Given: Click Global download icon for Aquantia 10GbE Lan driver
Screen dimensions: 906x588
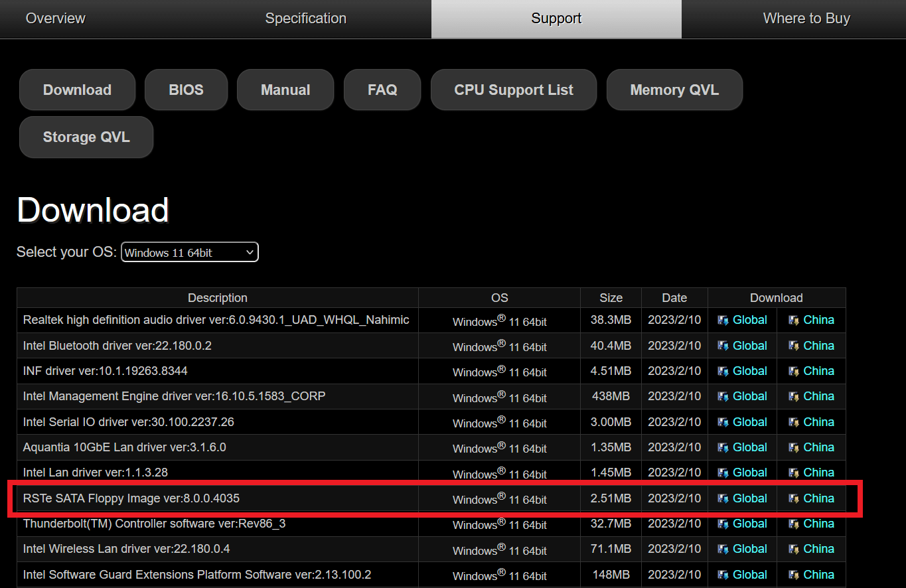Looking at the screenshot, I should pyautogui.click(x=723, y=447).
